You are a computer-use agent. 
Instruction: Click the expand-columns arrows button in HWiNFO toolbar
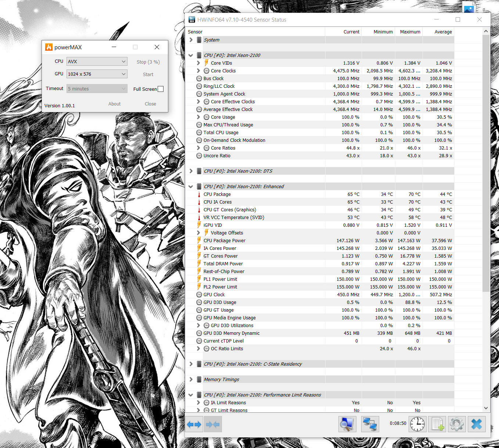coord(194,424)
